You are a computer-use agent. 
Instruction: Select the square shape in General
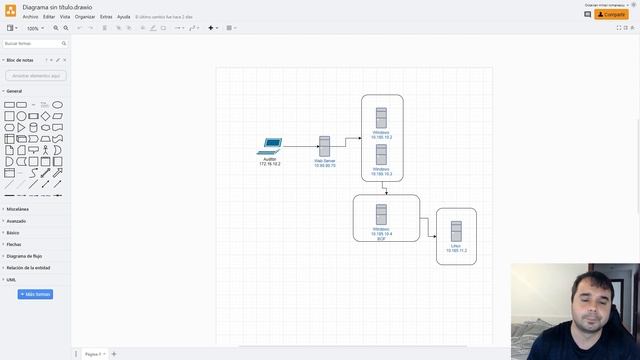[x=9, y=116]
